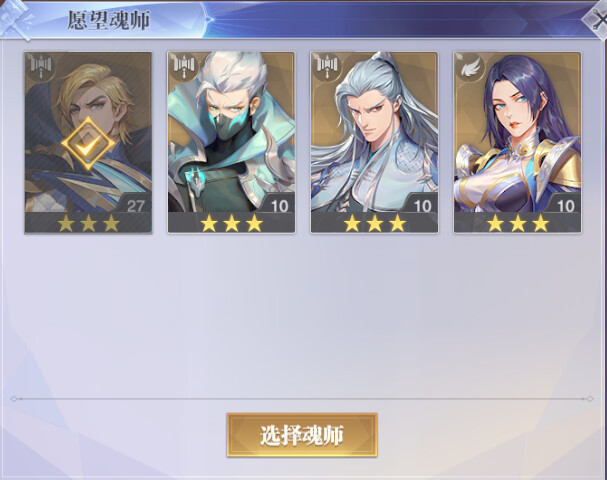Click the three-star rating of the blond character
The image size is (607, 480).
click(x=88, y=223)
